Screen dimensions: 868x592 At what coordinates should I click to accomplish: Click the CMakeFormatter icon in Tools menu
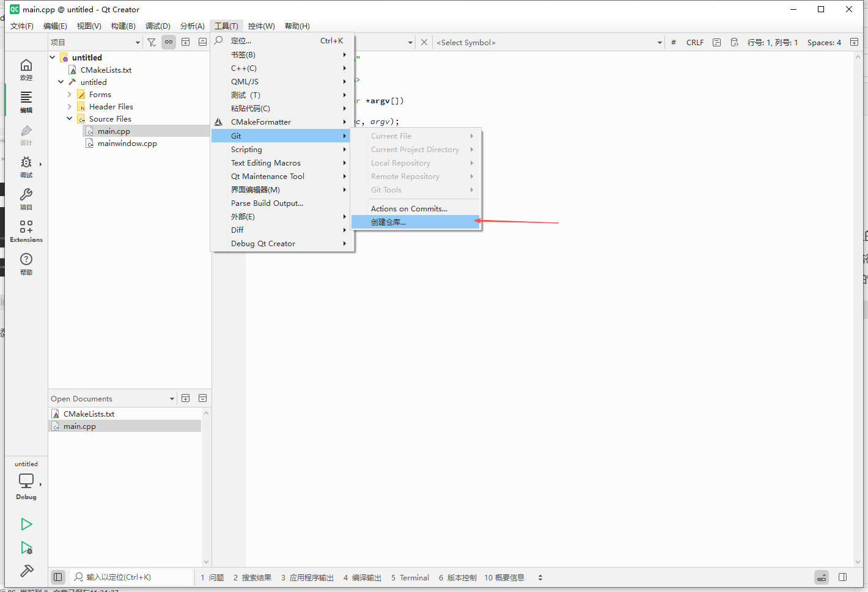pyautogui.click(x=219, y=122)
